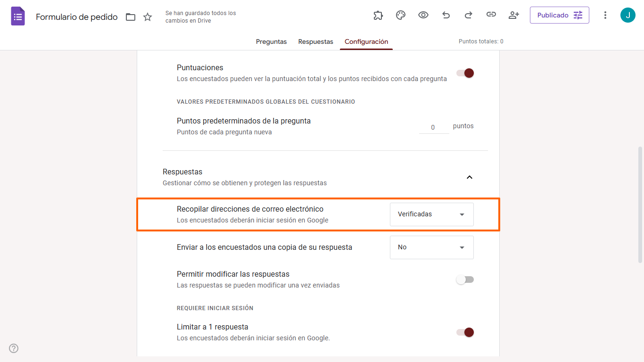Switch to the Preguntas tab
Image resolution: width=644 pixels, height=362 pixels.
pos(271,41)
